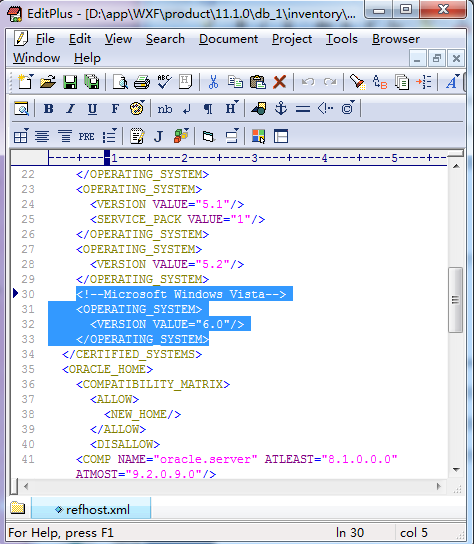Restore the inner document window
The image size is (474, 544).
[437, 58]
